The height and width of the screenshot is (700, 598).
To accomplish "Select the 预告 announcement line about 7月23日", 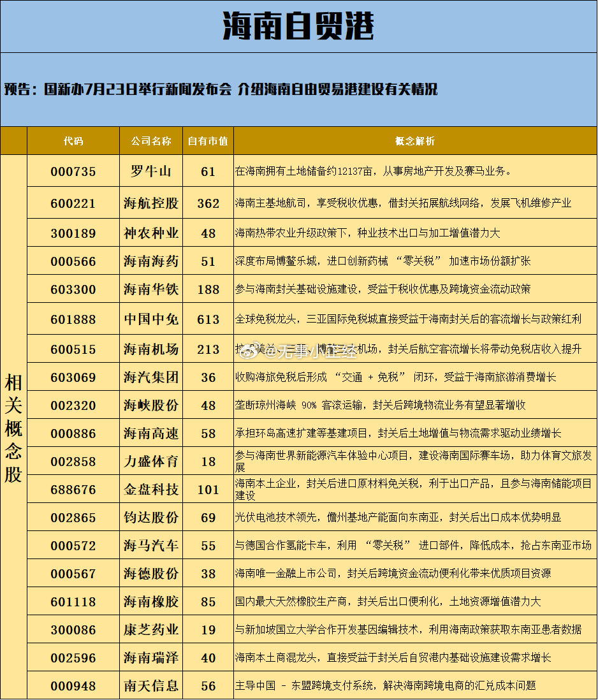I will click(x=221, y=89).
